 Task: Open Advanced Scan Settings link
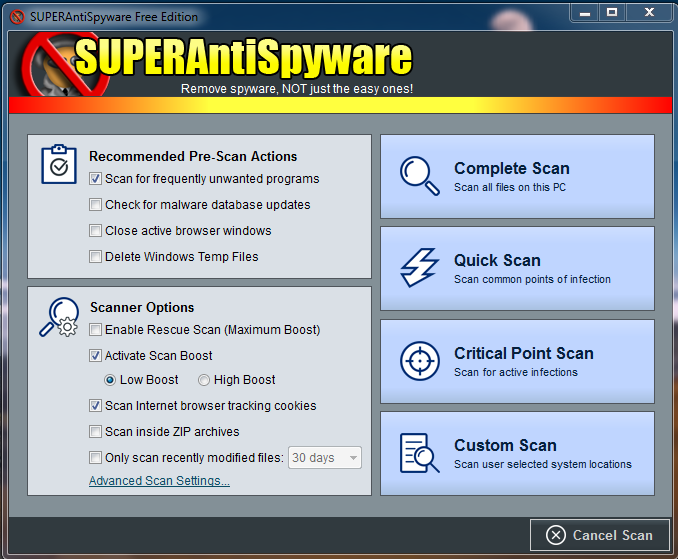(x=159, y=480)
